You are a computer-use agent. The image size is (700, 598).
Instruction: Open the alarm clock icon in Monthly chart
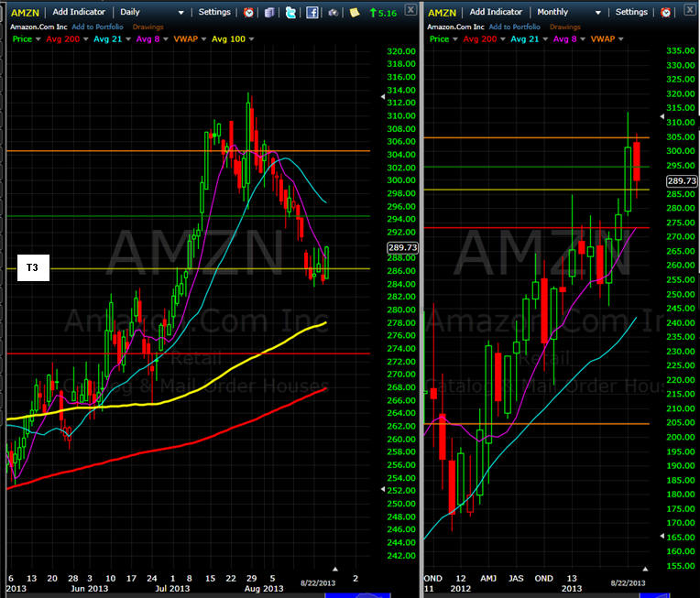click(x=665, y=13)
